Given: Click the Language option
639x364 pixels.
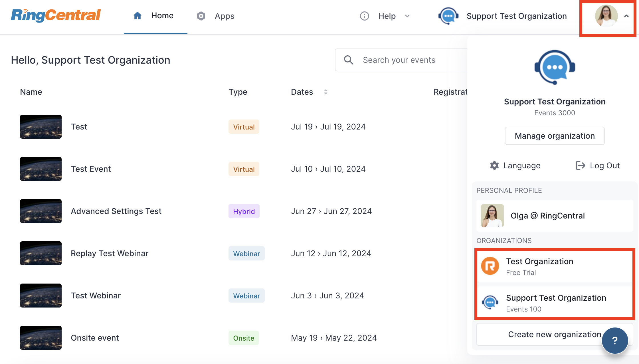Looking at the screenshot, I should pos(515,165).
